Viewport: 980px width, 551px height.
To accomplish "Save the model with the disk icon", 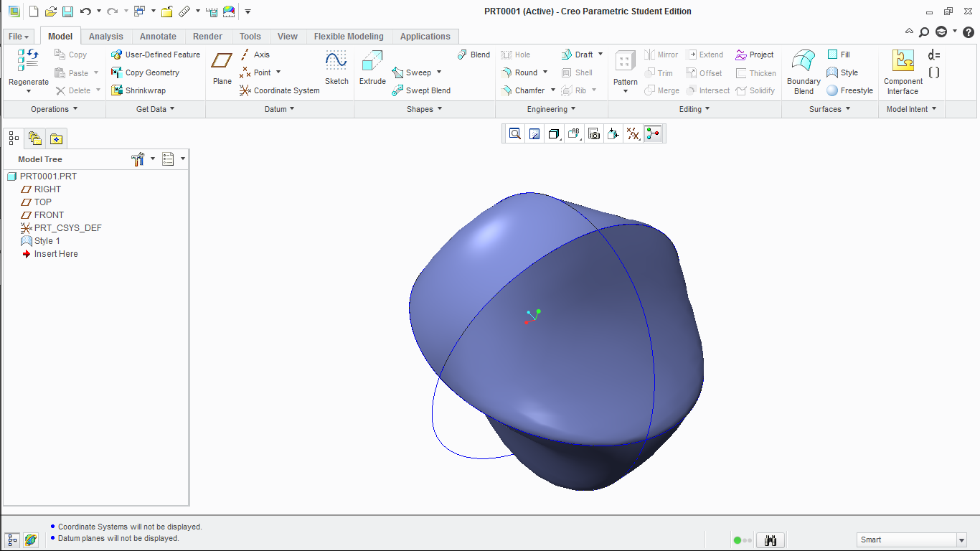I will 67,11.
